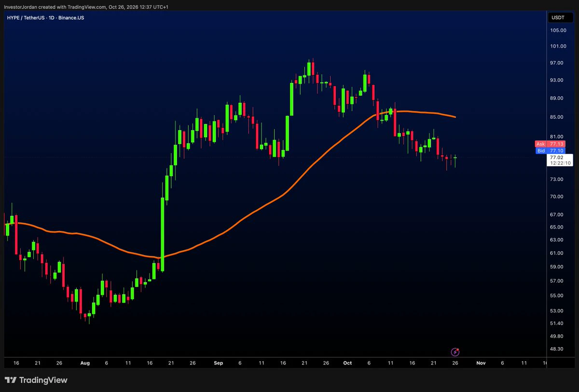
Task: Click the 85.00 price axis label
Action: (x=557, y=117)
